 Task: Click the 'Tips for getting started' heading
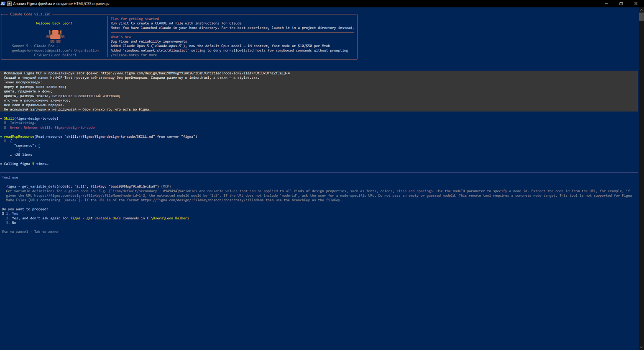click(x=135, y=19)
